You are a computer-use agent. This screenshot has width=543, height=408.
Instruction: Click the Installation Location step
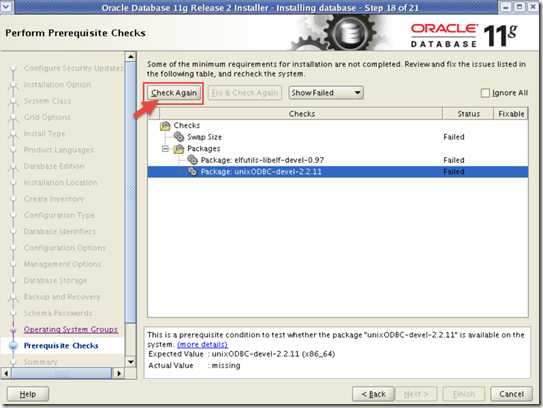tap(61, 183)
